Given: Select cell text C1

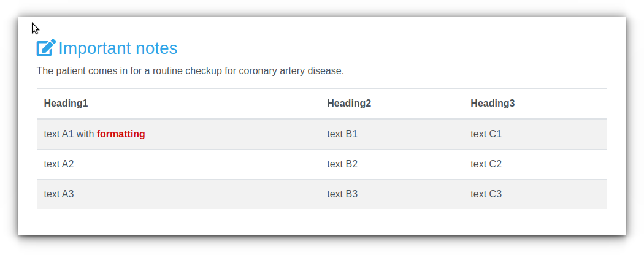Looking at the screenshot, I should click(x=486, y=134).
